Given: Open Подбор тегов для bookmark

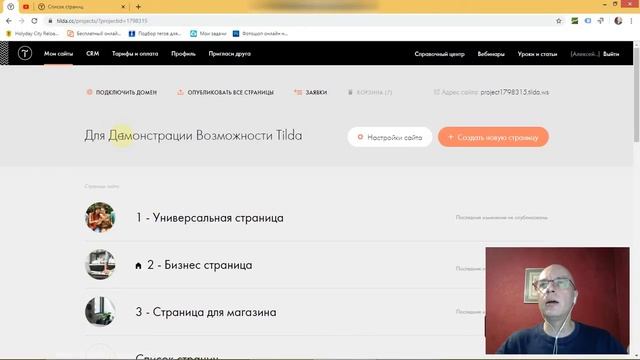Looking at the screenshot, I should pyautogui.click(x=155, y=33).
